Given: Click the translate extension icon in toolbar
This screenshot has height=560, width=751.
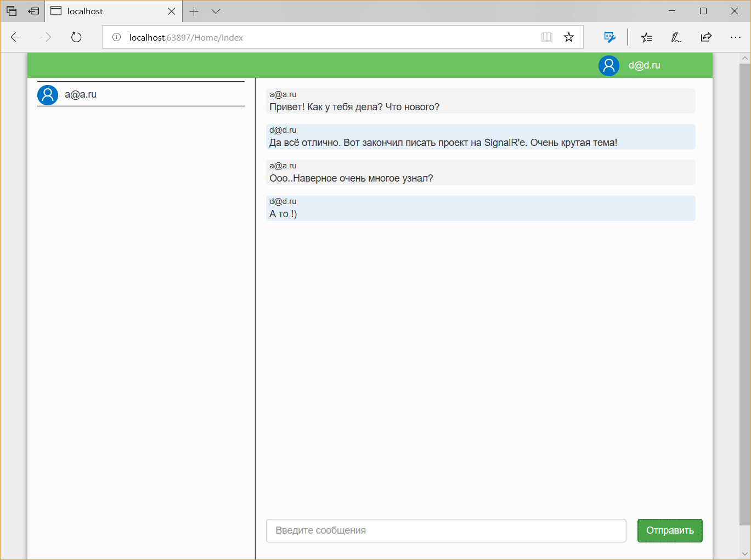Looking at the screenshot, I should click(609, 37).
